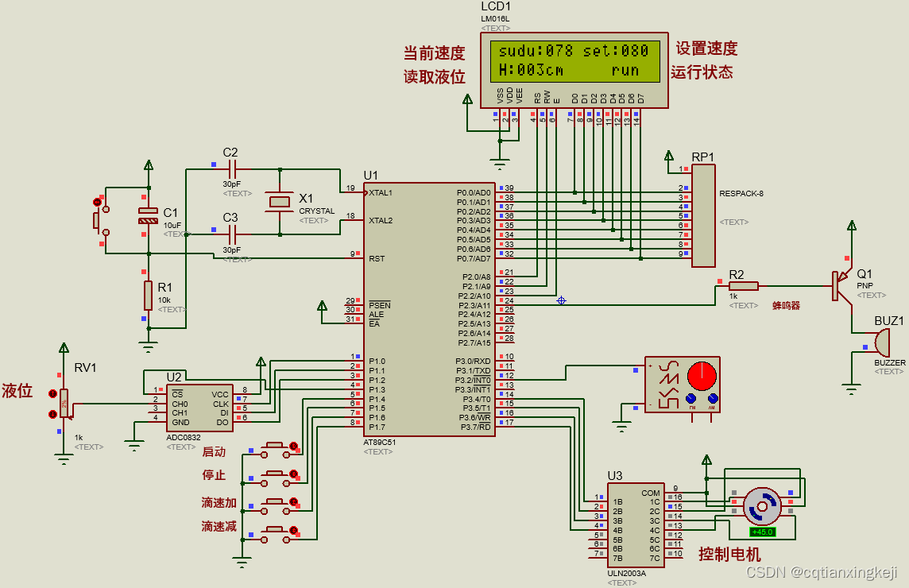
Task: Click the 滴速减 text label
Action: click(219, 526)
